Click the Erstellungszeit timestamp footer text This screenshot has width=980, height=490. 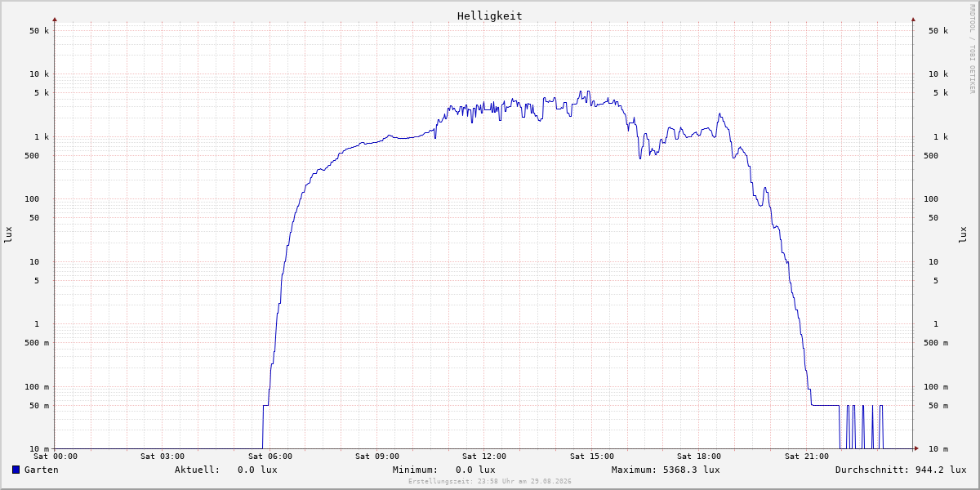click(490, 481)
